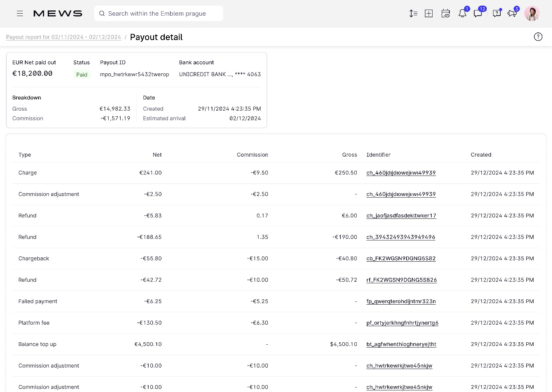Go back to the Payout report breadcrumb link
The width and height of the screenshot is (552, 392).
63,36
